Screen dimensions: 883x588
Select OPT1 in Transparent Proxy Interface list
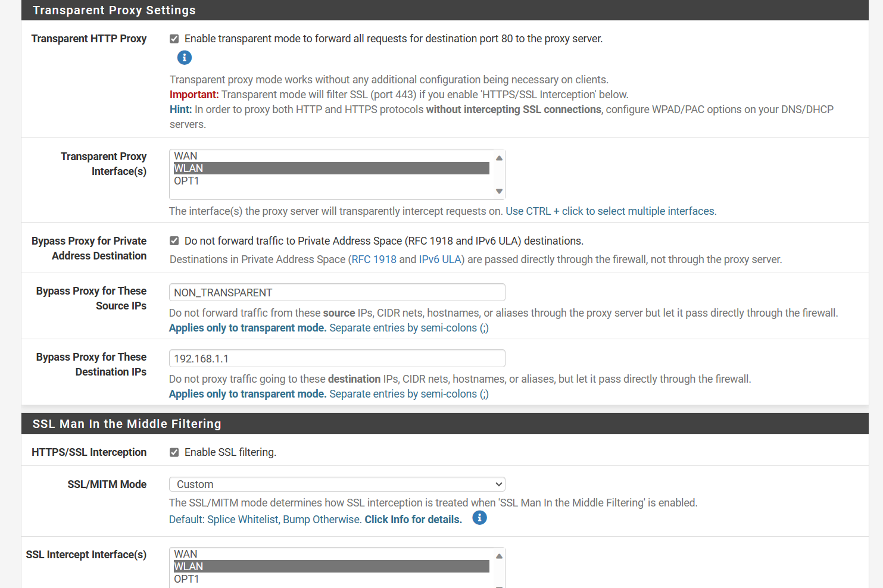[331, 181]
